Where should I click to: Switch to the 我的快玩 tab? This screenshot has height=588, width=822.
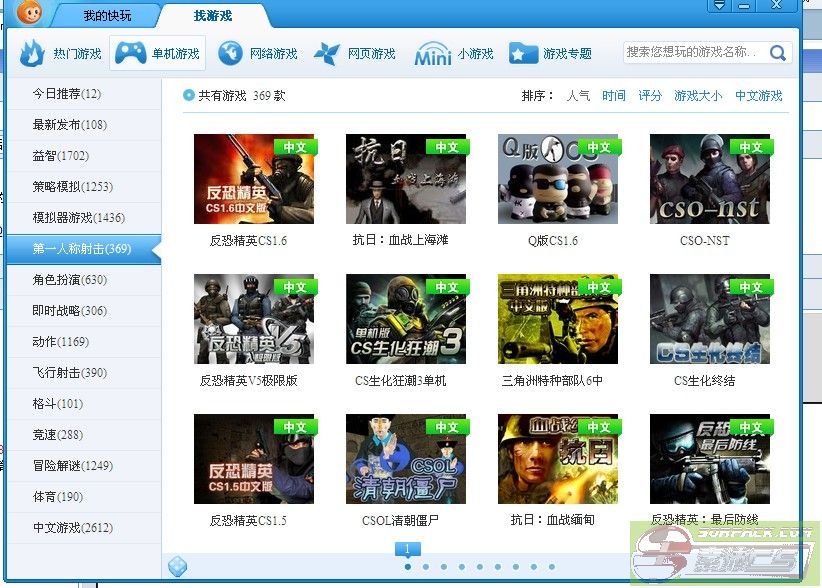(107, 16)
